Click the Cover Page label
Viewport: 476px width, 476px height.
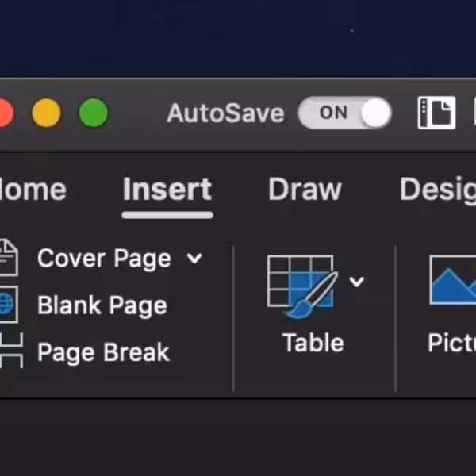tap(105, 259)
